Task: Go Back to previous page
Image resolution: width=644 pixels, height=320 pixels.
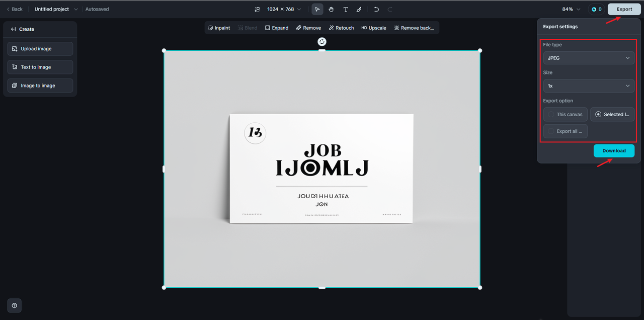Action: tap(14, 9)
